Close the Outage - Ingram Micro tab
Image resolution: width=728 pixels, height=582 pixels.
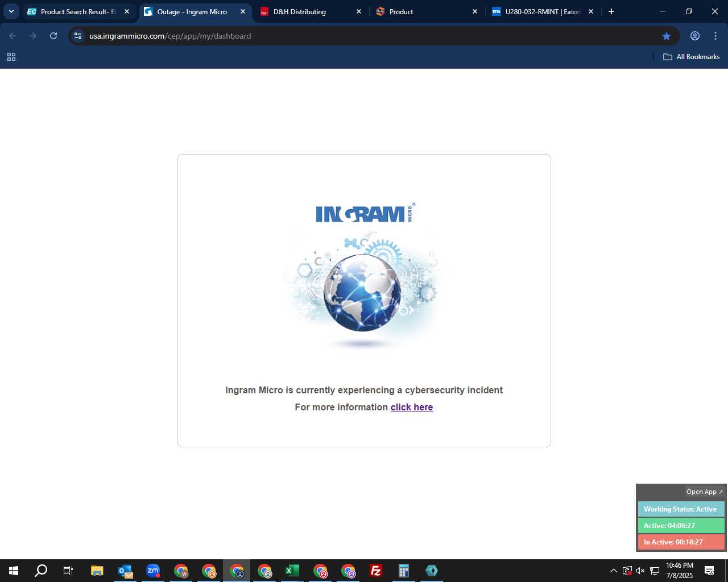click(x=243, y=11)
